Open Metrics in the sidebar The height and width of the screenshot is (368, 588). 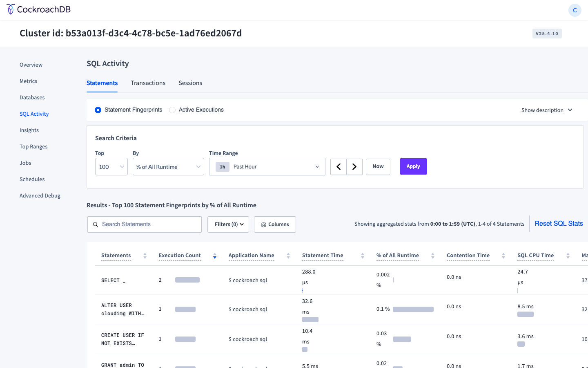(x=28, y=81)
